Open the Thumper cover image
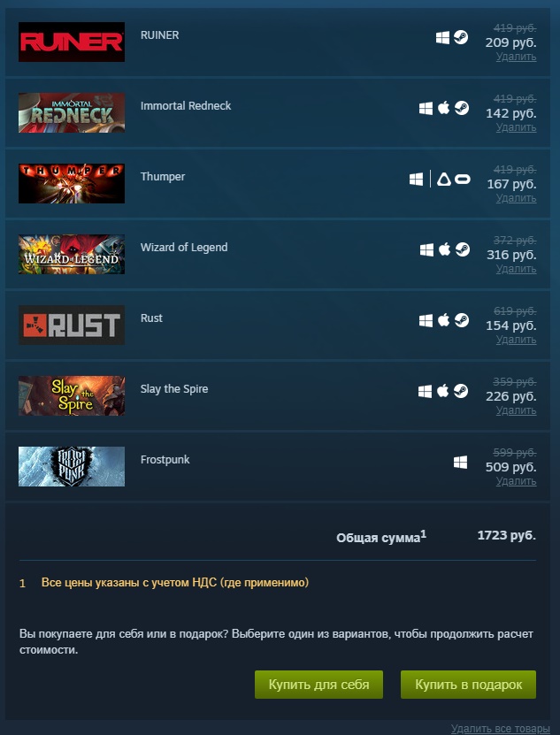 tap(72, 183)
